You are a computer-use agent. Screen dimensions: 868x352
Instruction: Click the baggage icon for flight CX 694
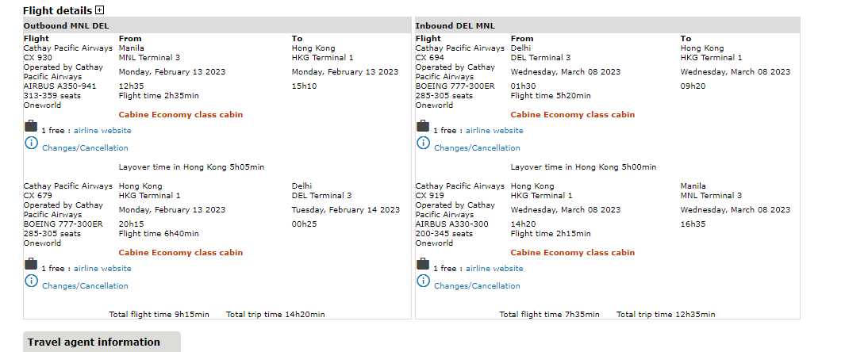point(423,127)
